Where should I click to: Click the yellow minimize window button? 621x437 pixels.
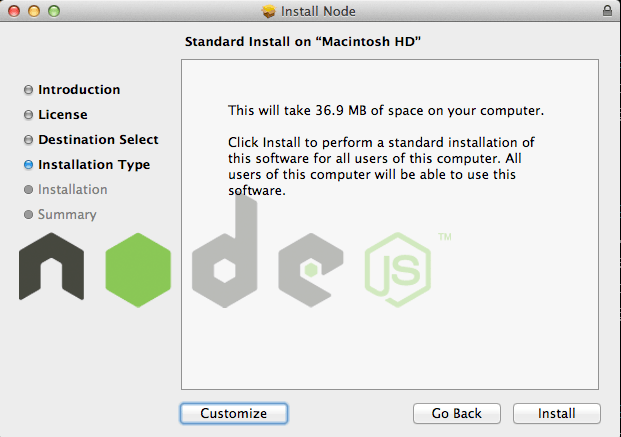(x=34, y=11)
